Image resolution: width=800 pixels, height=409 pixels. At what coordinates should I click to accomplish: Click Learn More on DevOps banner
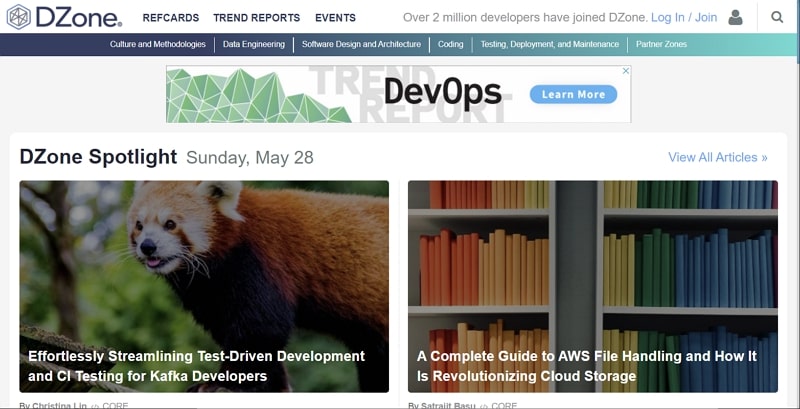573,94
